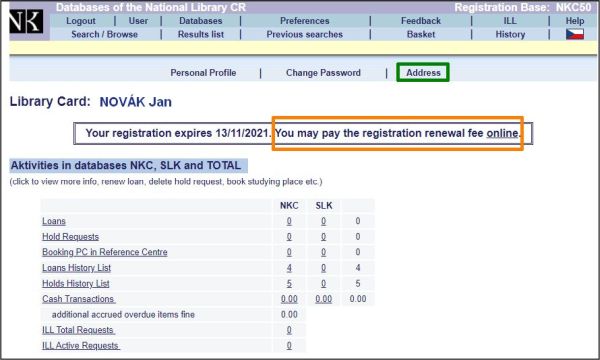Screen dimensions: 600x360
Task: Click the count for ILL Total Requests
Action: point(289,330)
